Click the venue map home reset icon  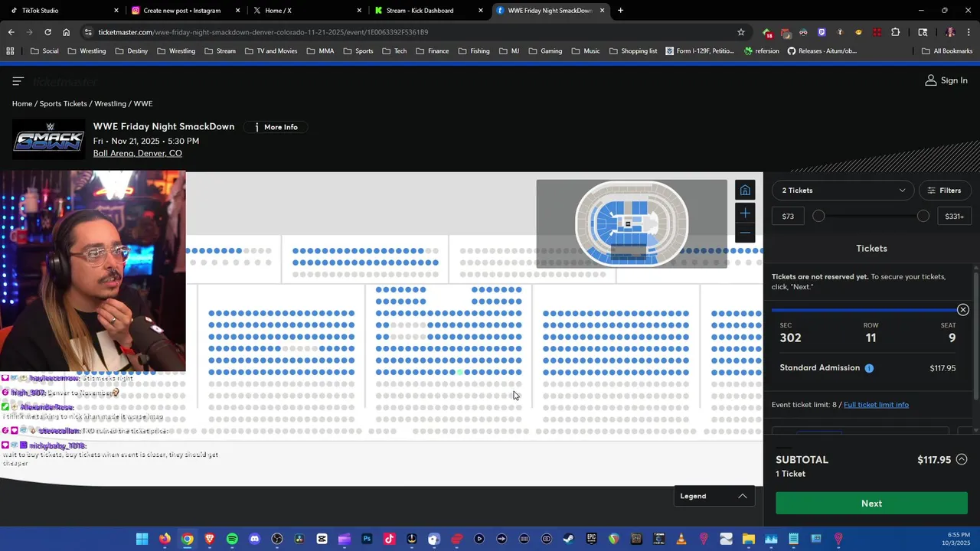click(745, 191)
